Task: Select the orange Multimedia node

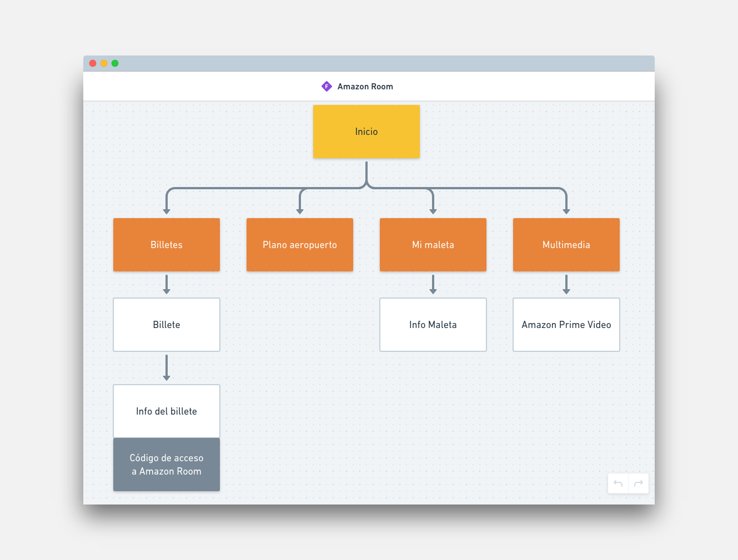Action: [566, 245]
